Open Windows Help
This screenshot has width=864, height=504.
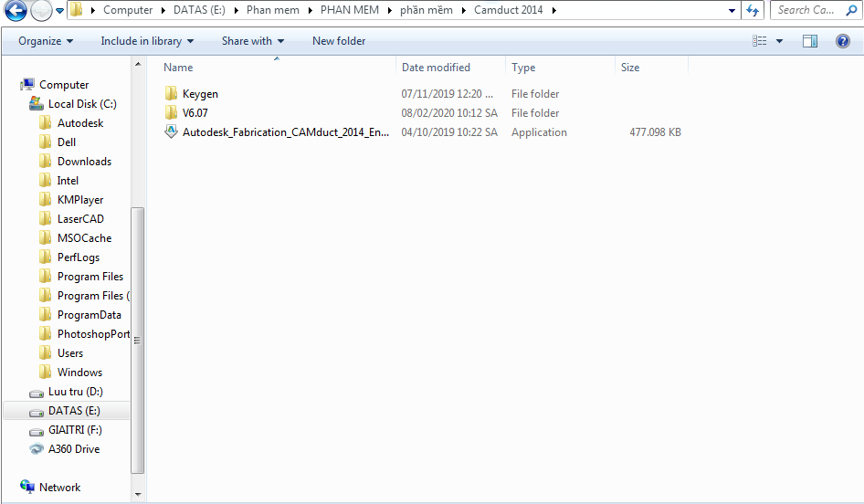(842, 41)
